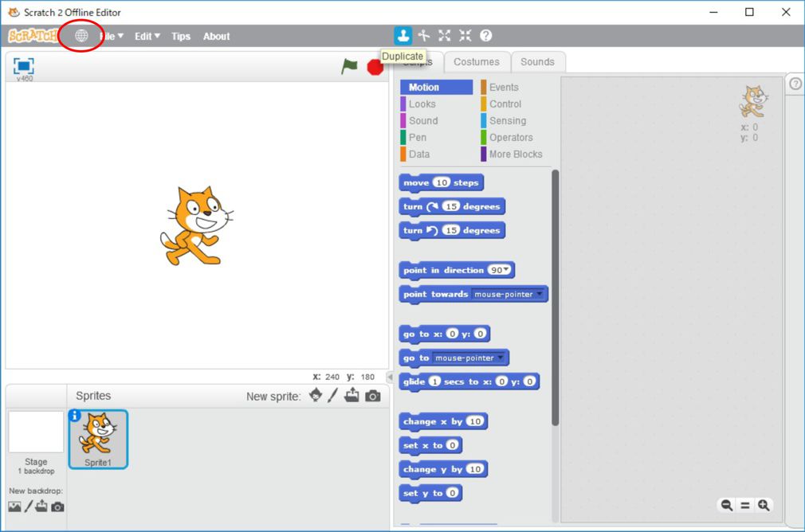The image size is (805, 532).
Task: Select the Data block category
Action: click(419, 154)
